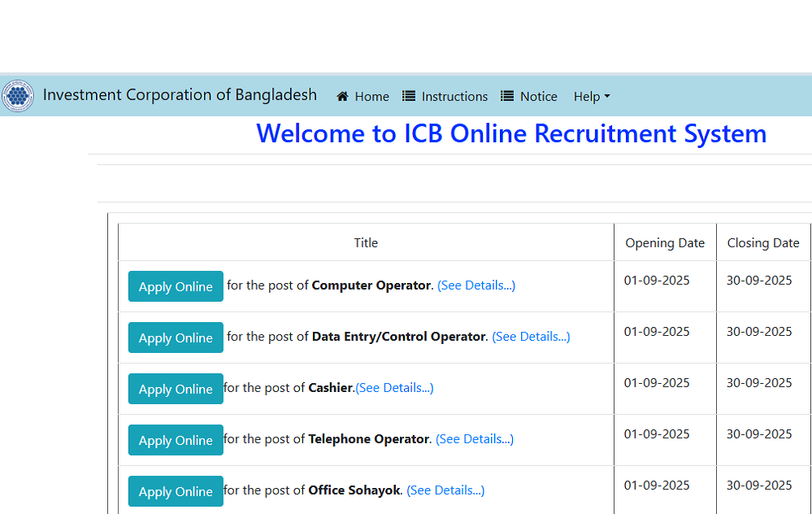
Task: Click Investment Corporation of Bangladesh brand title
Action: 180,95
